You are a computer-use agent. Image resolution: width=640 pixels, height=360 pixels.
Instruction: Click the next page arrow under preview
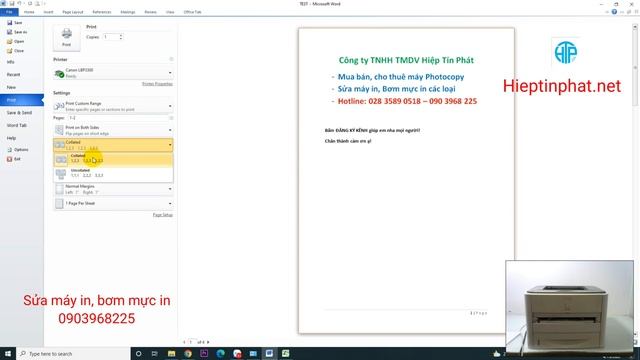tap(208, 342)
